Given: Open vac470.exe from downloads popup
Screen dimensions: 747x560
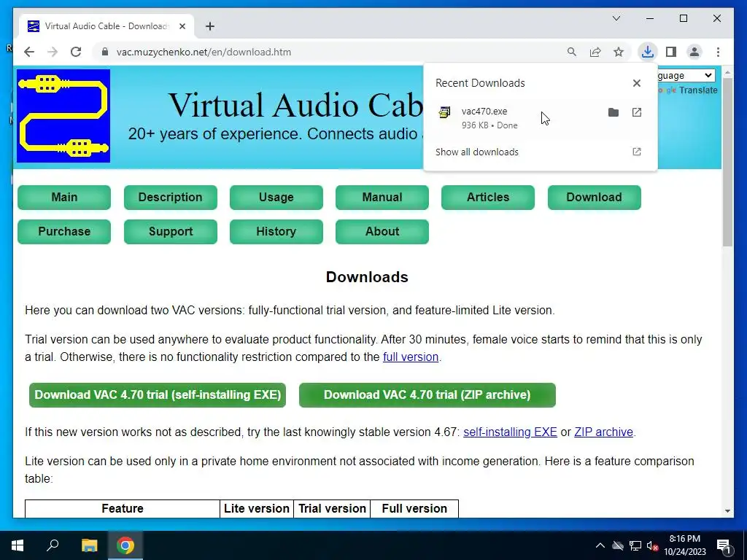Looking at the screenshot, I should coord(636,112).
